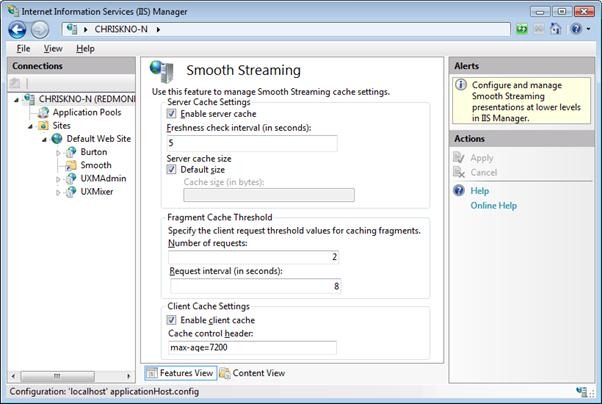Click the Cancel action icon

[459, 172]
